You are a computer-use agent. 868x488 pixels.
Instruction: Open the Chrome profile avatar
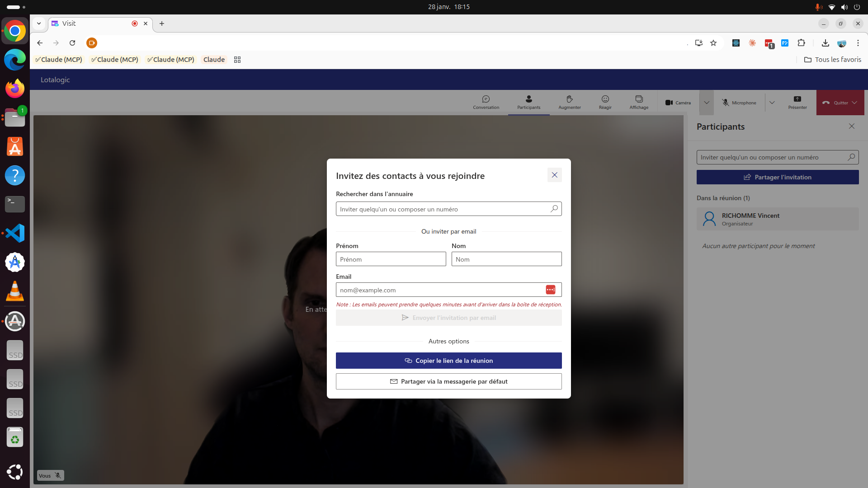point(841,43)
